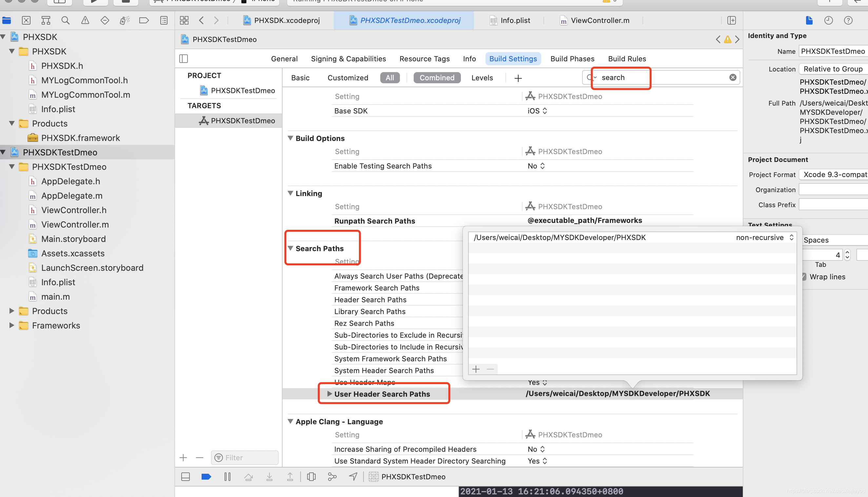Show the Source Control navigator
Screen dimensions: 868x497
tap(26, 20)
